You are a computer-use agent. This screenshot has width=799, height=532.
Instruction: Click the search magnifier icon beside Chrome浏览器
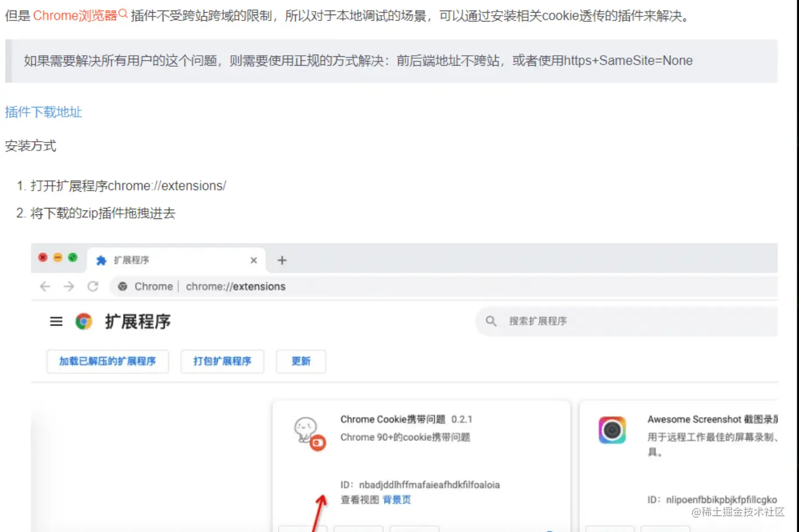[x=123, y=13]
